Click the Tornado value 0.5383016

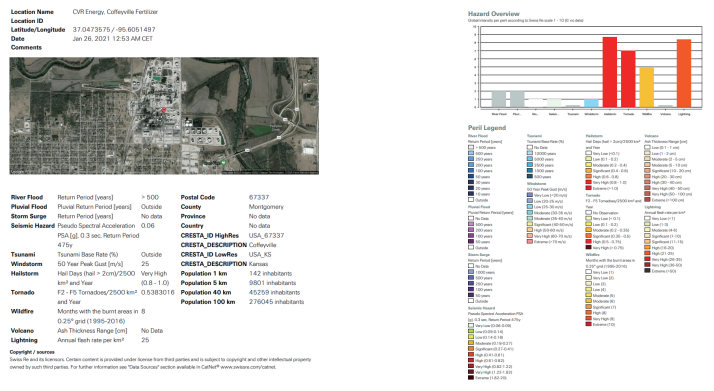tap(158, 292)
